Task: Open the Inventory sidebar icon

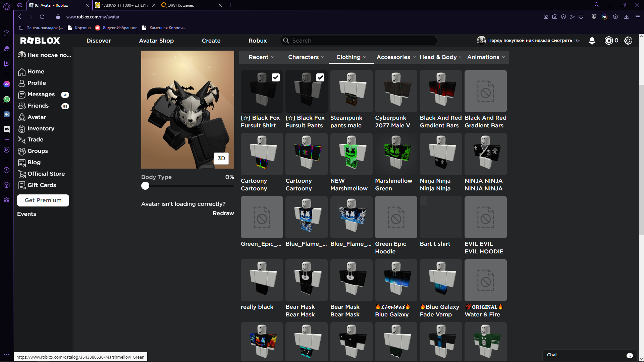Action: coord(22,129)
